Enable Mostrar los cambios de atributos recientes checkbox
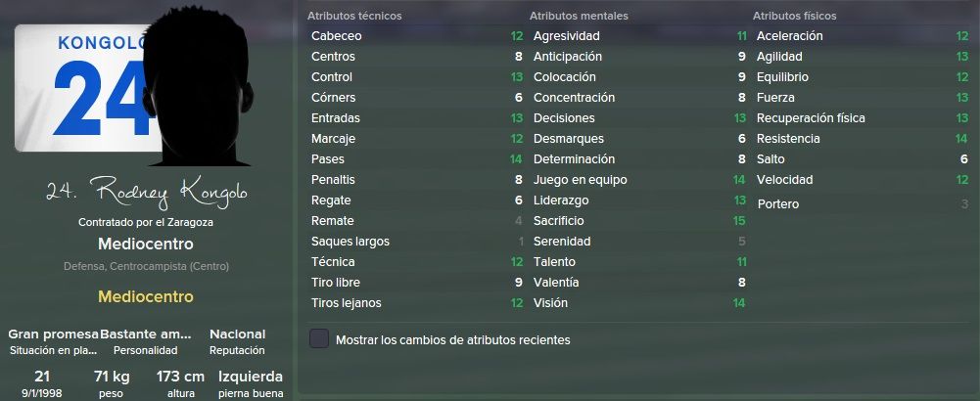The height and width of the screenshot is (401, 980). (x=319, y=339)
